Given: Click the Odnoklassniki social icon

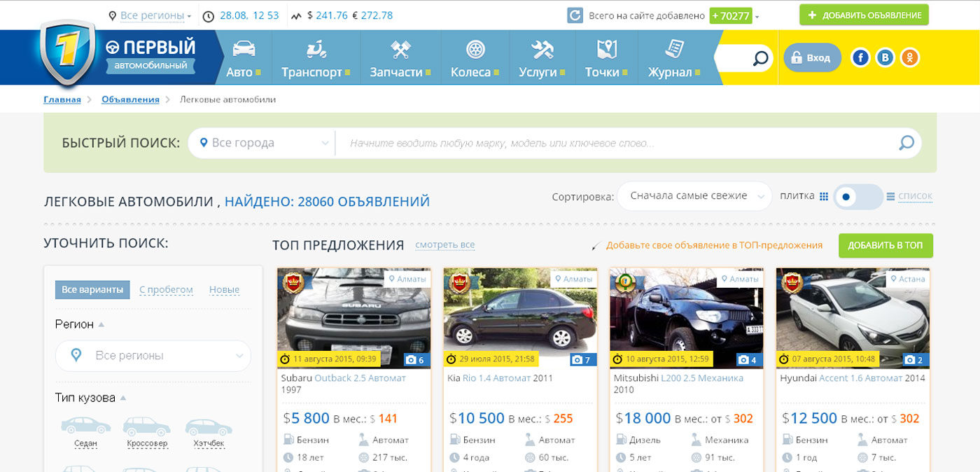Looking at the screenshot, I should [909, 58].
